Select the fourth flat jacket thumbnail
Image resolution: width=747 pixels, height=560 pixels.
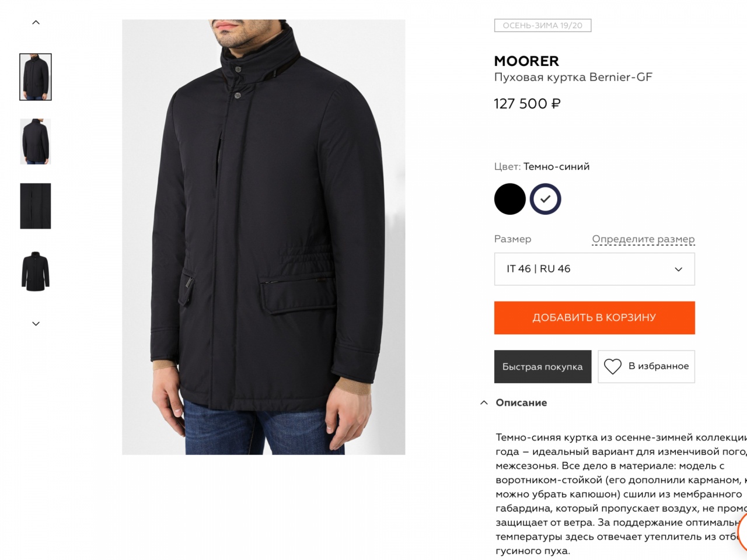click(x=36, y=271)
